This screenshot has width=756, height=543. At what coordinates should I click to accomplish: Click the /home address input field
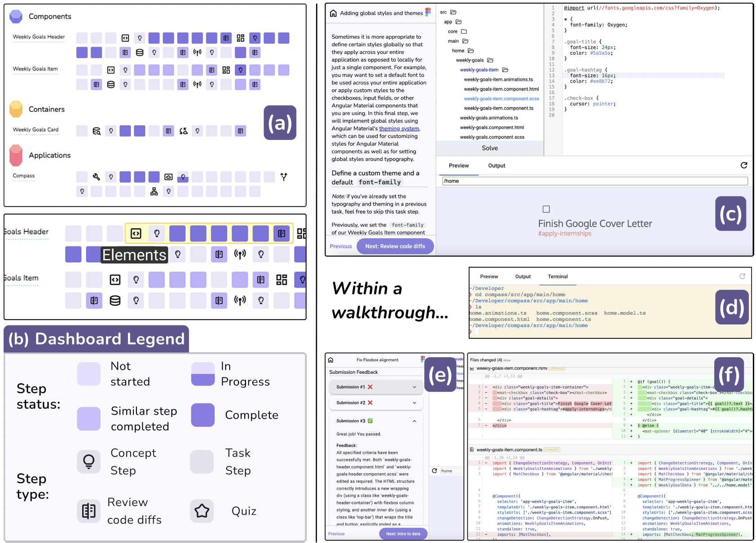click(595, 181)
